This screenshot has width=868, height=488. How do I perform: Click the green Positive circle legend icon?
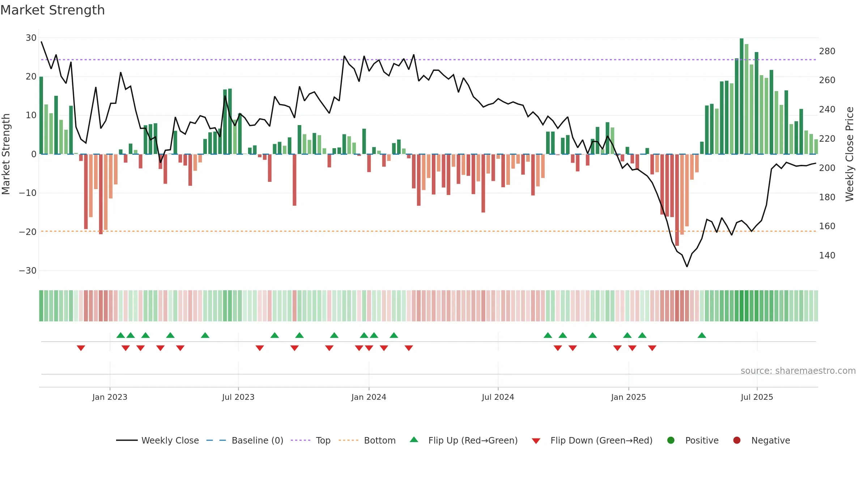[x=671, y=440]
